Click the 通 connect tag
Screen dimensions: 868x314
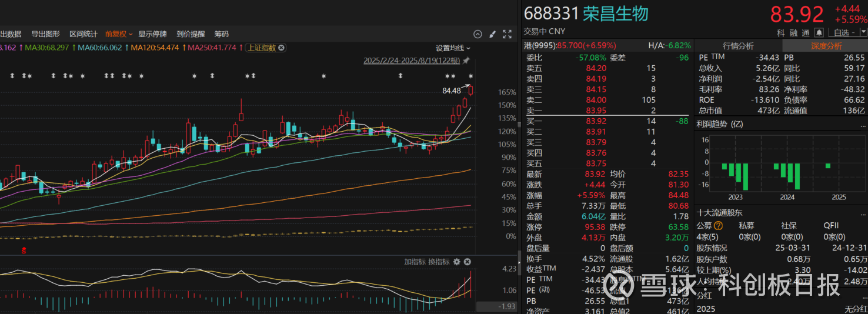click(806, 33)
